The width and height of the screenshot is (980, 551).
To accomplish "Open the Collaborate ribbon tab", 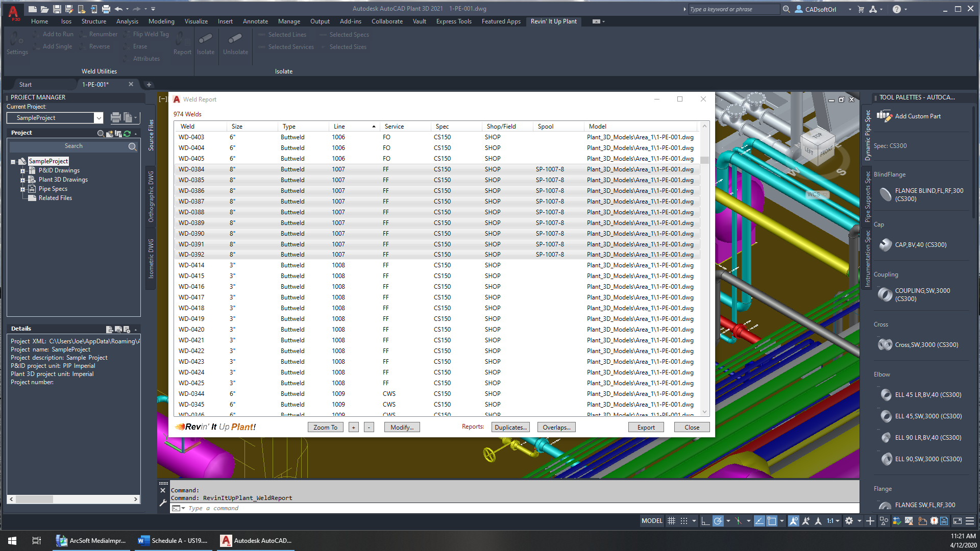I will point(387,21).
